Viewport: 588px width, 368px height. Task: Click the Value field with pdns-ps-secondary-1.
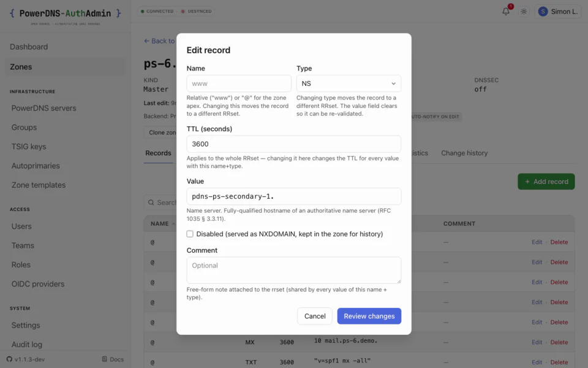(x=293, y=196)
